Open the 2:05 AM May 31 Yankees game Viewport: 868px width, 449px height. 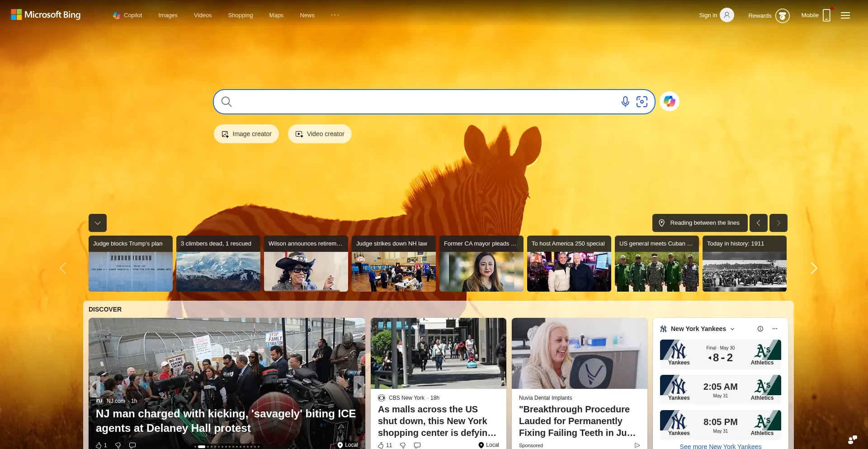721,390
